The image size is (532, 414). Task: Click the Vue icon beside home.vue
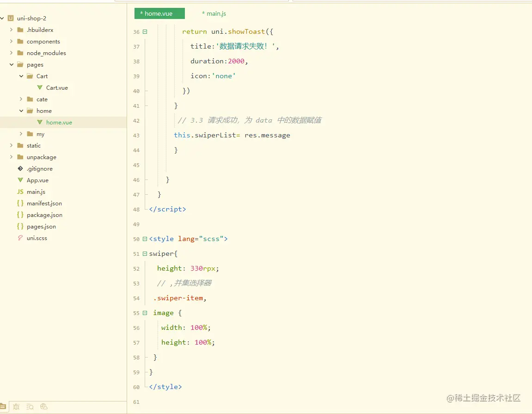click(x=40, y=122)
